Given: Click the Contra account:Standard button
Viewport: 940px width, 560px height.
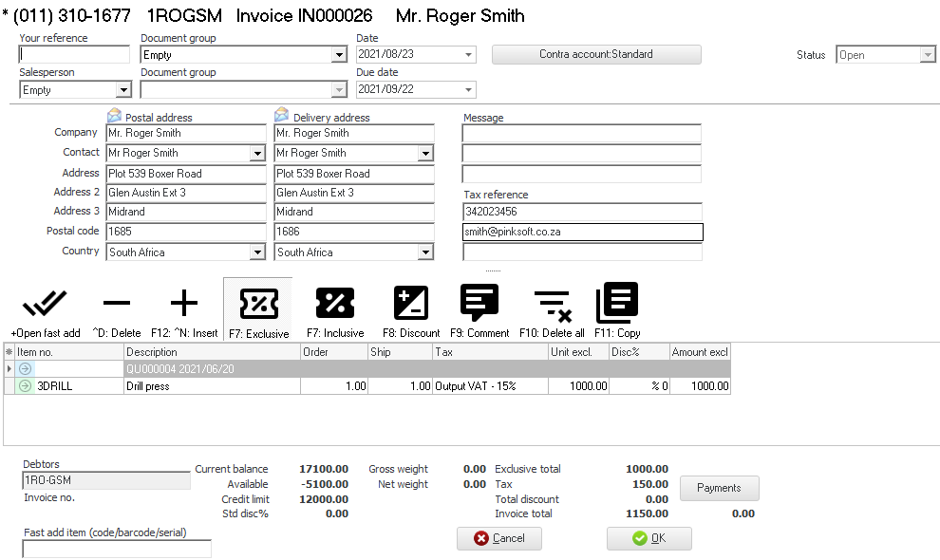Looking at the screenshot, I should click(596, 54).
